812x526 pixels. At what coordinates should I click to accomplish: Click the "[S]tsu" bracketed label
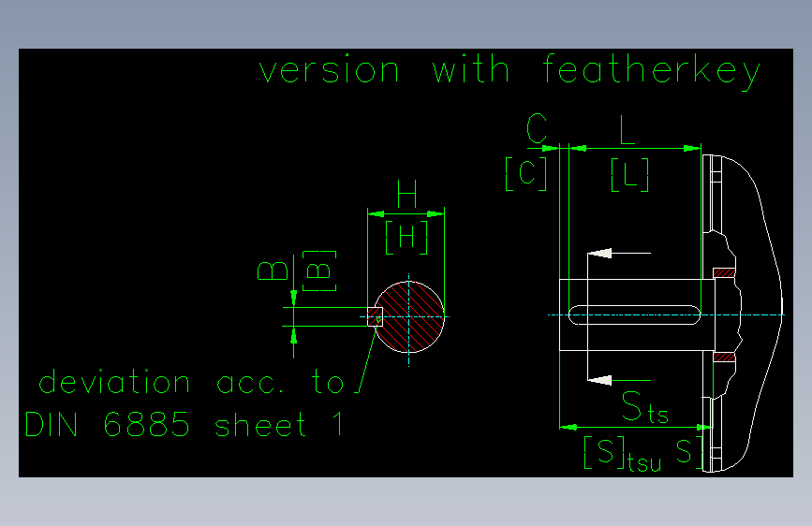(x=623, y=454)
